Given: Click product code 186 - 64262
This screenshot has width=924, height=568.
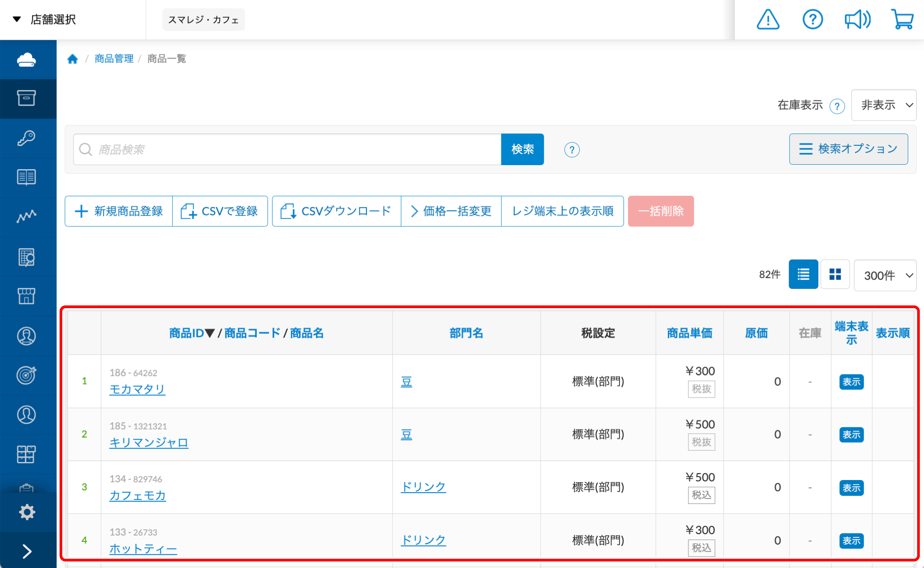Looking at the screenshot, I should [x=134, y=373].
